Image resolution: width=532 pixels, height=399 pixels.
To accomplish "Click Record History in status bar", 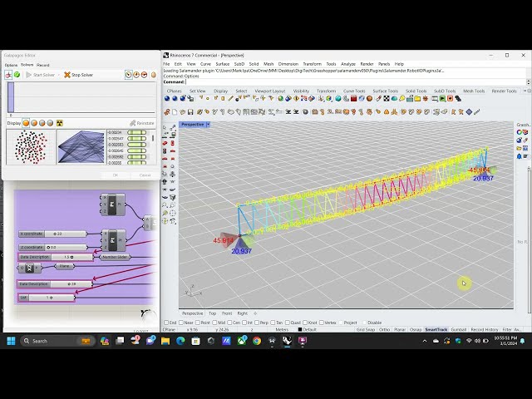I will click(484, 329).
